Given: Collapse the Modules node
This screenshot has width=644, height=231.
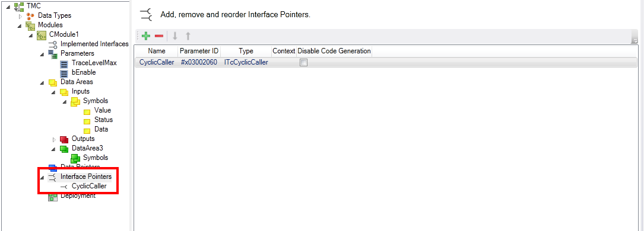Looking at the screenshot, I should (x=20, y=25).
